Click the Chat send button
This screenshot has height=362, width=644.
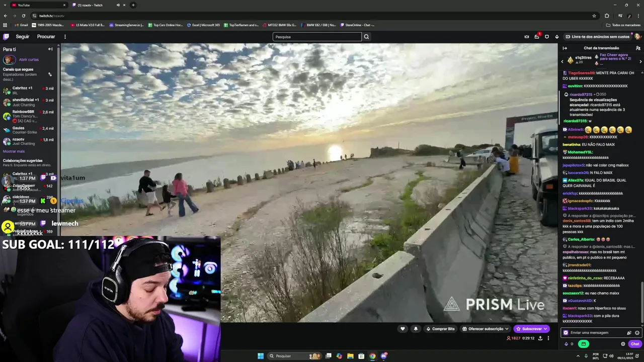click(x=635, y=344)
